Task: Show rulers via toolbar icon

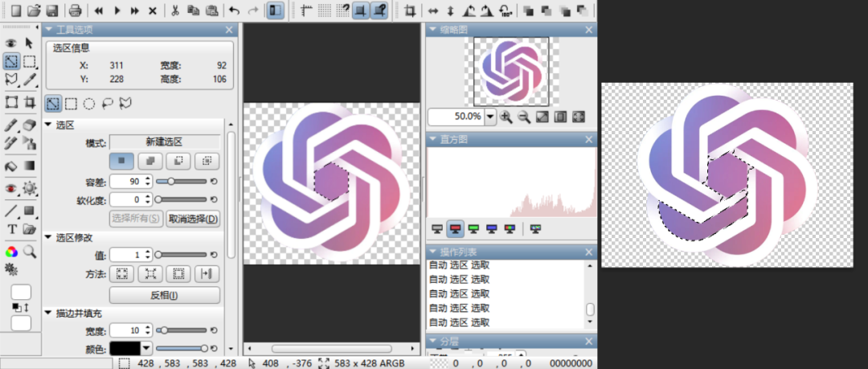Action: pos(306,10)
